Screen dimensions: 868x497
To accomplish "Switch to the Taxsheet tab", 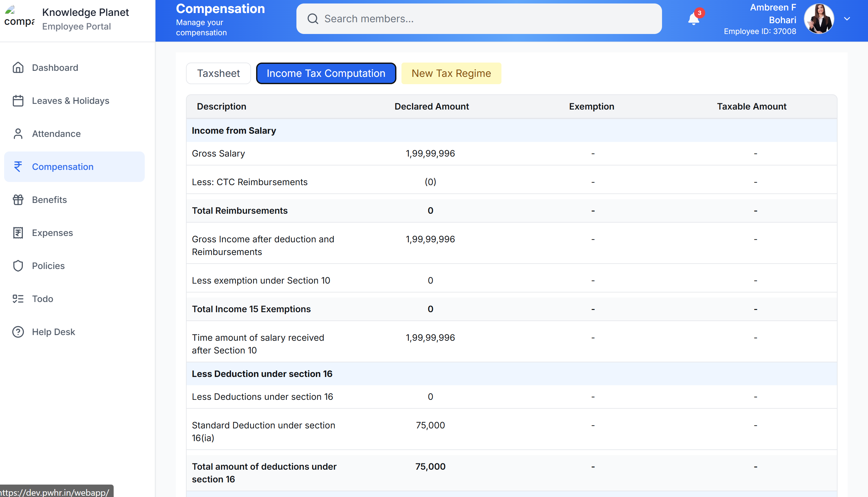I will pyautogui.click(x=218, y=73).
